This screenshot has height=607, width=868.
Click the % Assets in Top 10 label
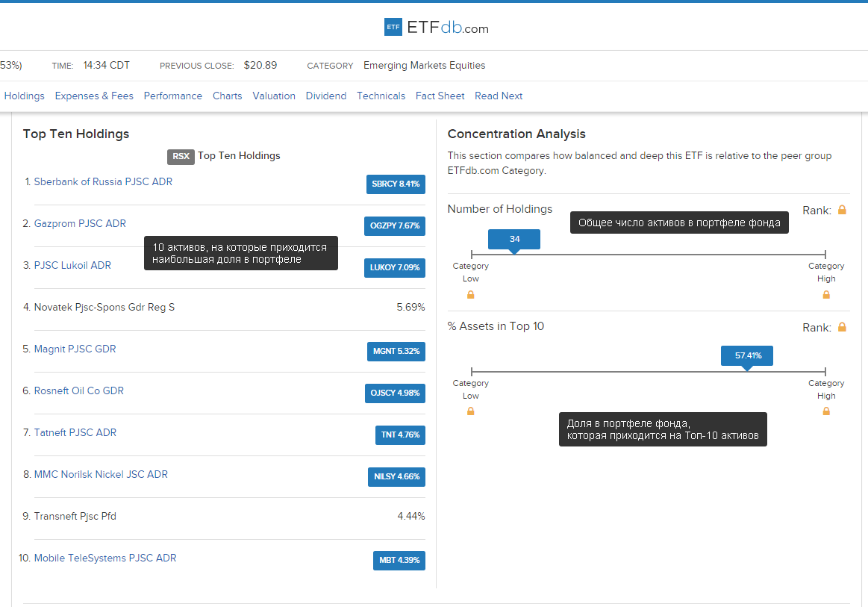coord(496,326)
